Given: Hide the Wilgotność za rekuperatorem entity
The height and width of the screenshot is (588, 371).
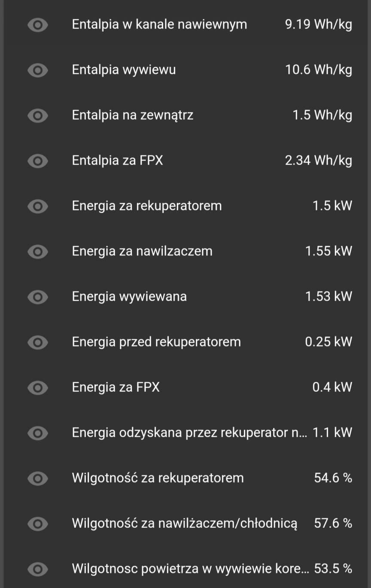Looking at the screenshot, I should pyautogui.click(x=38, y=478).
